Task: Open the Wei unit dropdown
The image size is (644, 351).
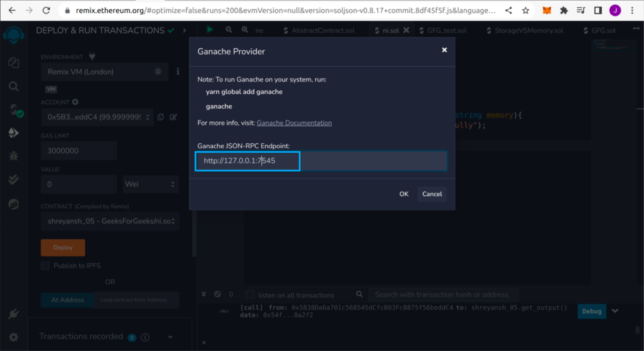Action: pos(150,184)
